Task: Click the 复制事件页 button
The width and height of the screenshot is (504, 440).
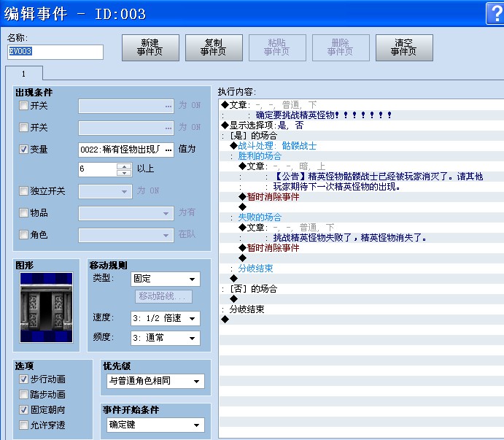Action: [214, 47]
